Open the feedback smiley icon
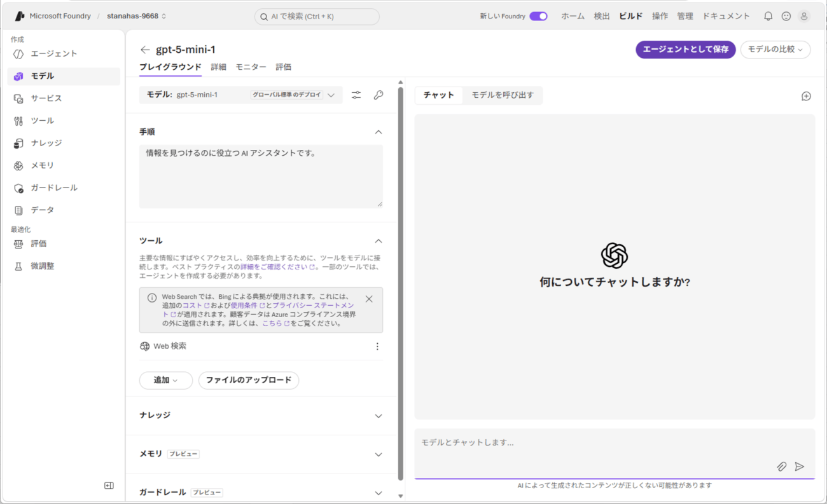Screen dimensions: 827x504 click(x=786, y=16)
